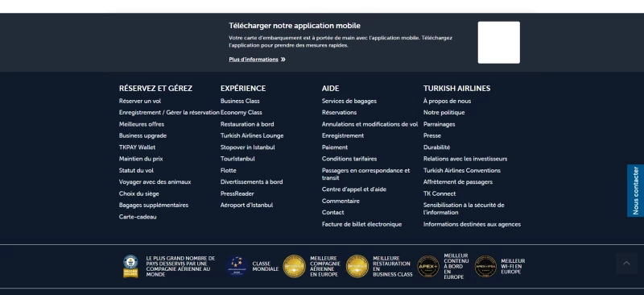Open Sensibilisation à la sécurité de l'information
The width and height of the screenshot is (644, 295).
(464, 209)
